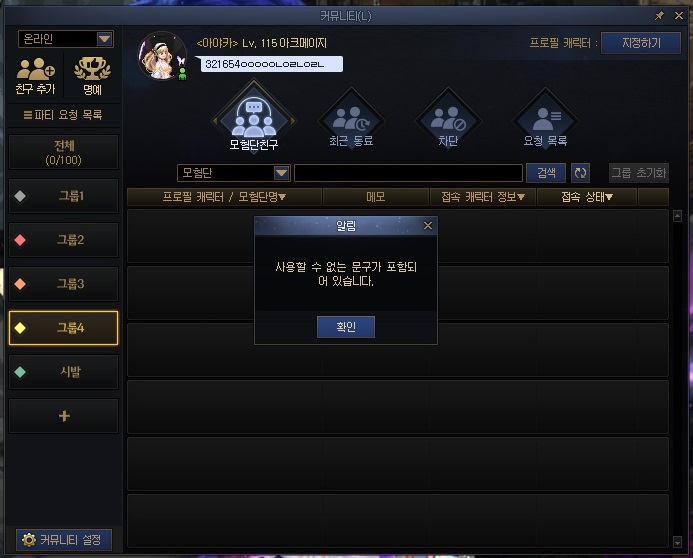Open the 요청 목록 request list icon

pyautogui.click(x=545, y=119)
